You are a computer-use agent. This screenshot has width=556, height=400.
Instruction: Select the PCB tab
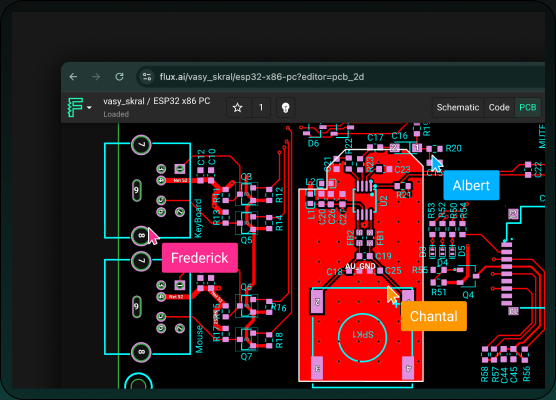[x=528, y=107]
